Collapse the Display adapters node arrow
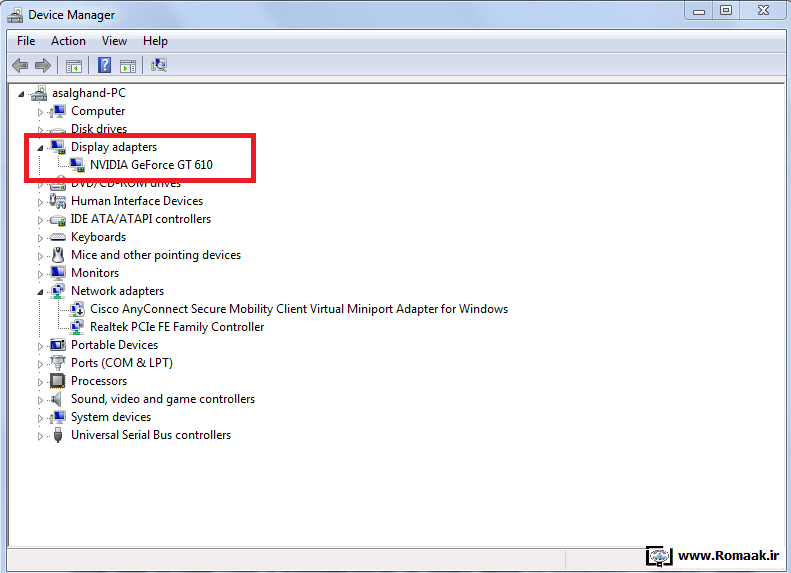Screen dimensions: 791x573 coord(40,148)
